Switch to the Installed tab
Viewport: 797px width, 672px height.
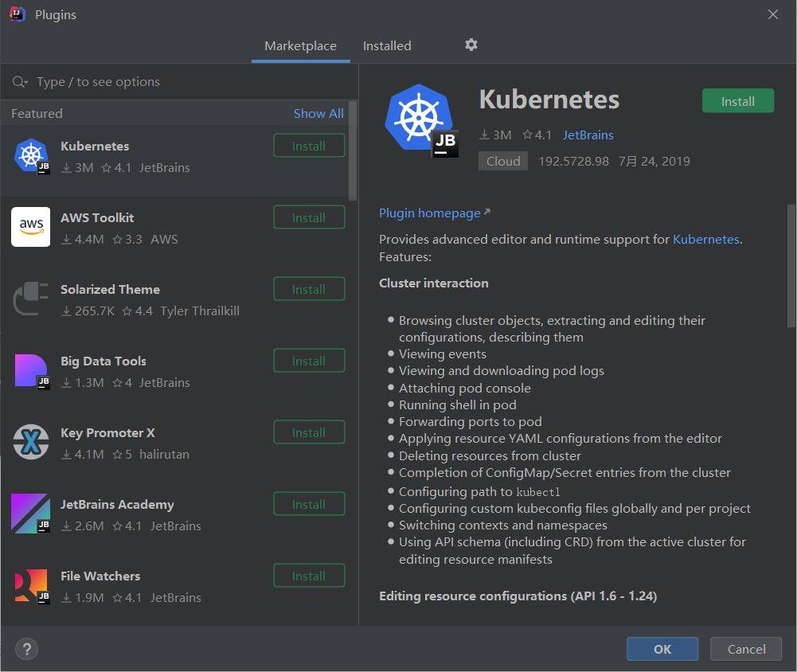pyautogui.click(x=387, y=45)
